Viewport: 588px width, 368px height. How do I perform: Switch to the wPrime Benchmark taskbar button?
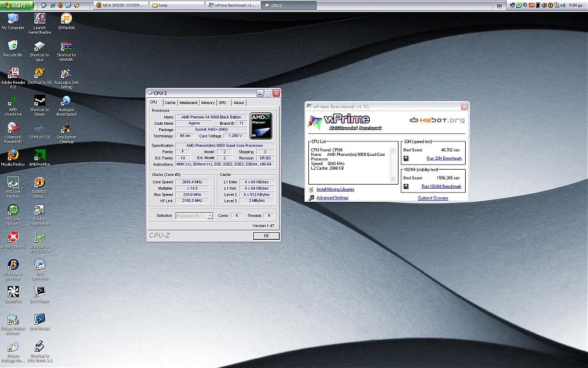233,5
